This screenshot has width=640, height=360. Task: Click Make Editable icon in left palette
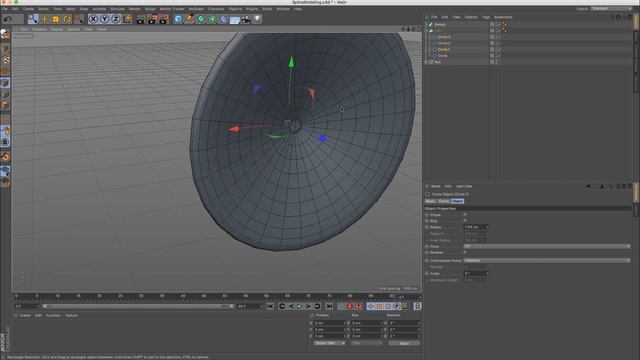[x=5, y=35]
